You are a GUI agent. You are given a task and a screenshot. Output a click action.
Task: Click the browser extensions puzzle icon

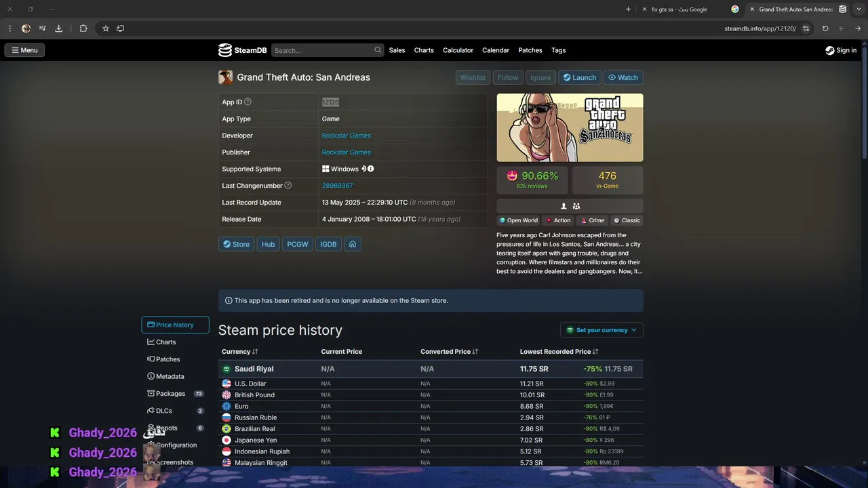pos(83,28)
